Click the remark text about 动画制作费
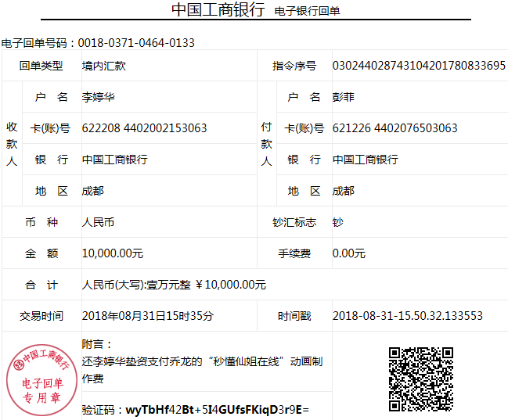 pyautogui.click(x=201, y=370)
